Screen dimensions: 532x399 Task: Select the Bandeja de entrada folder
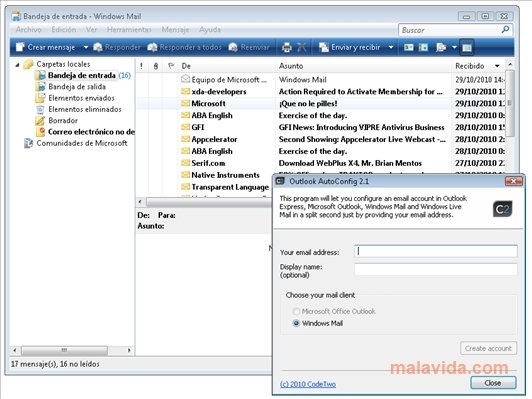pyautogui.click(x=82, y=75)
